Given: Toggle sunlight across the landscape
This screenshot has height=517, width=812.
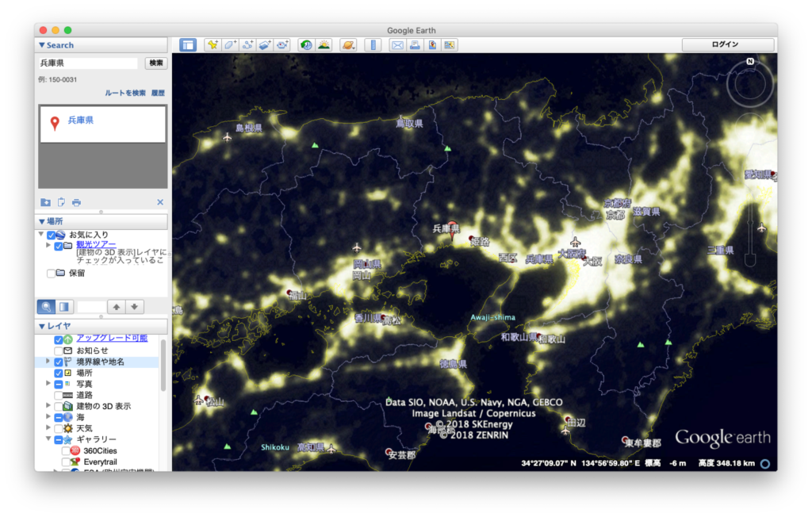Looking at the screenshot, I should pos(324,45).
